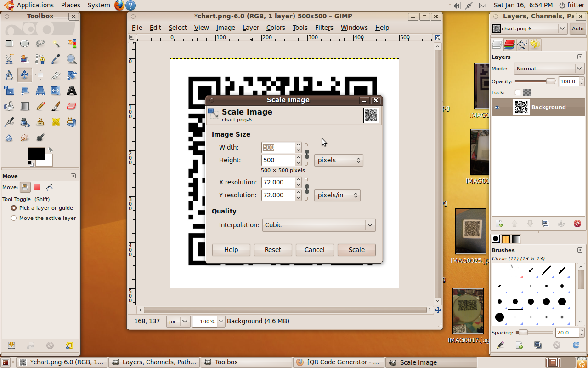Select the Paths tool in Toolbox
The image size is (588, 368).
40,59
